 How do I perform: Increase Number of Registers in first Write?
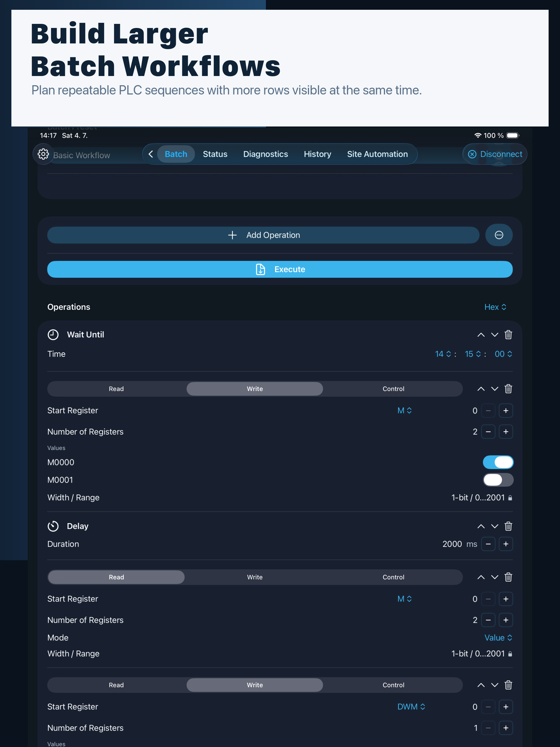coord(506,432)
